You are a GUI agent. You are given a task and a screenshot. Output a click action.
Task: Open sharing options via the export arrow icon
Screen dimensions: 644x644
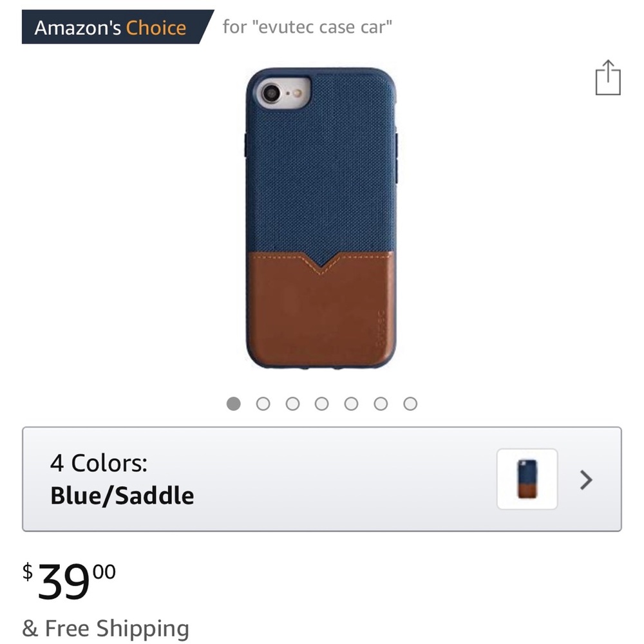click(x=606, y=79)
